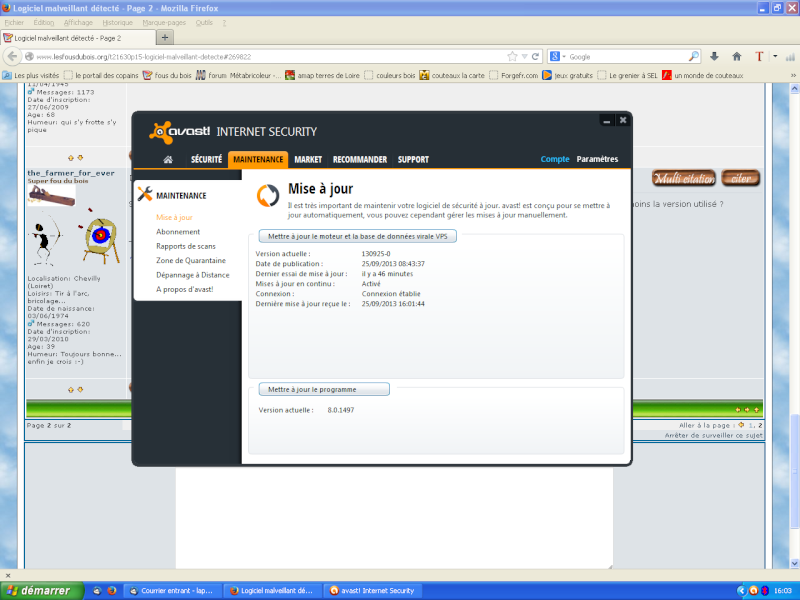
Task: Click Mettre à jour le moteur VPS button
Action: click(x=358, y=236)
